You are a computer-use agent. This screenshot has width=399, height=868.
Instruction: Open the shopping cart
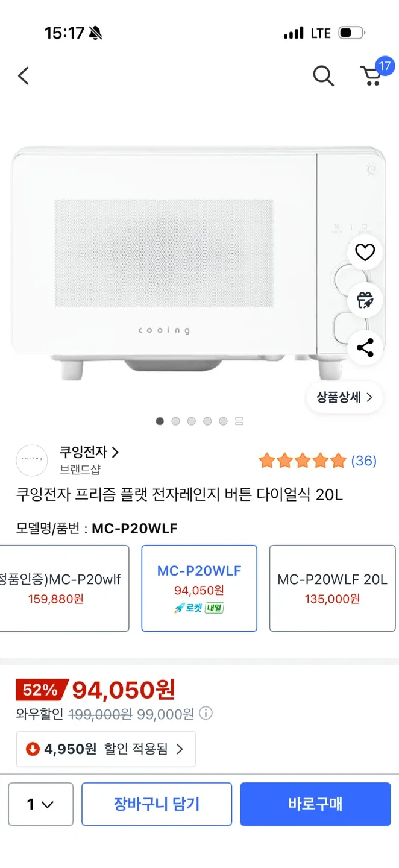pyautogui.click(x=372, y=76)
